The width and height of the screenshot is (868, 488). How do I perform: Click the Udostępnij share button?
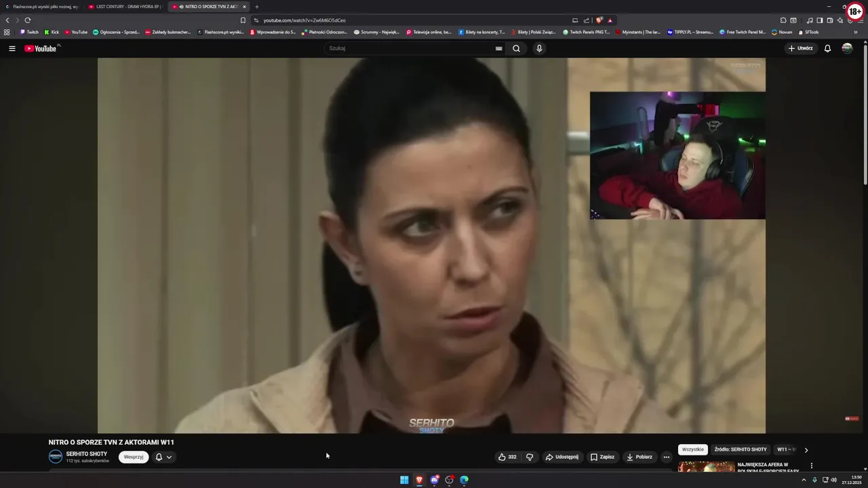(x=562, y=457)
